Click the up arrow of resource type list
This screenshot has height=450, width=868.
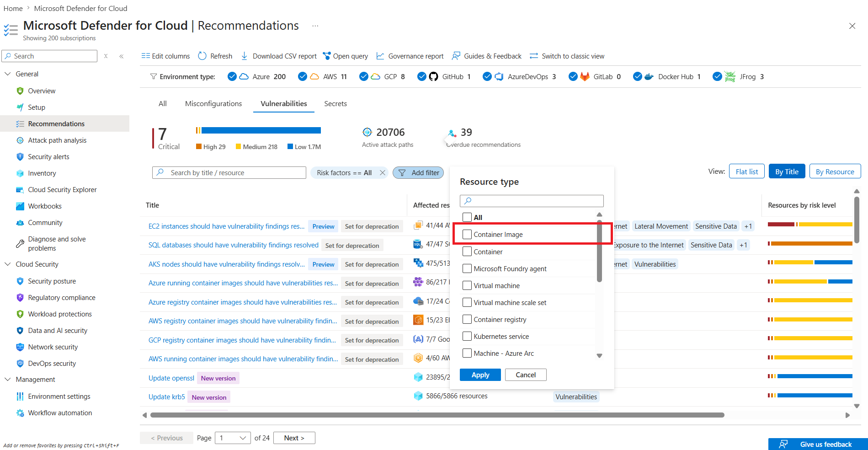599,214
